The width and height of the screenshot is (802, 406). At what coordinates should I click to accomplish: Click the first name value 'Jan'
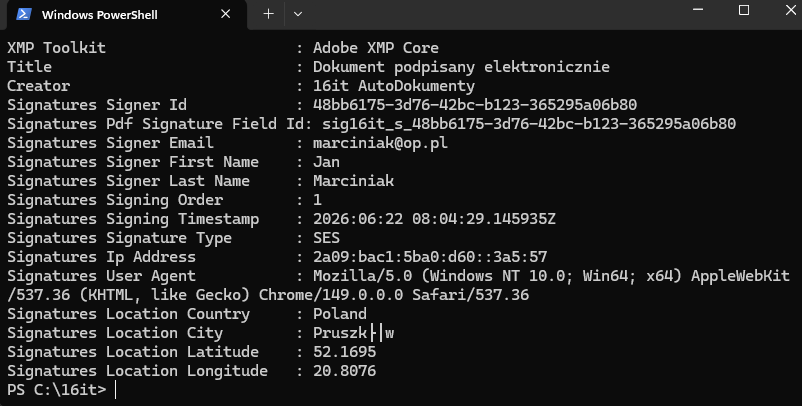pyautogui.click(x=326, y=162)
